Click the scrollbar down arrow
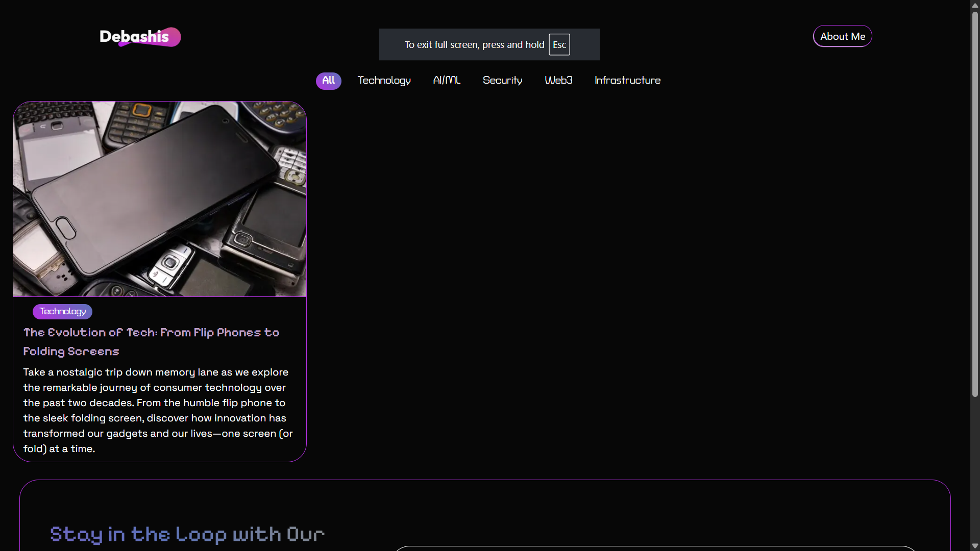This screenshot has height=551, width=980. click(x=975, y=546)
